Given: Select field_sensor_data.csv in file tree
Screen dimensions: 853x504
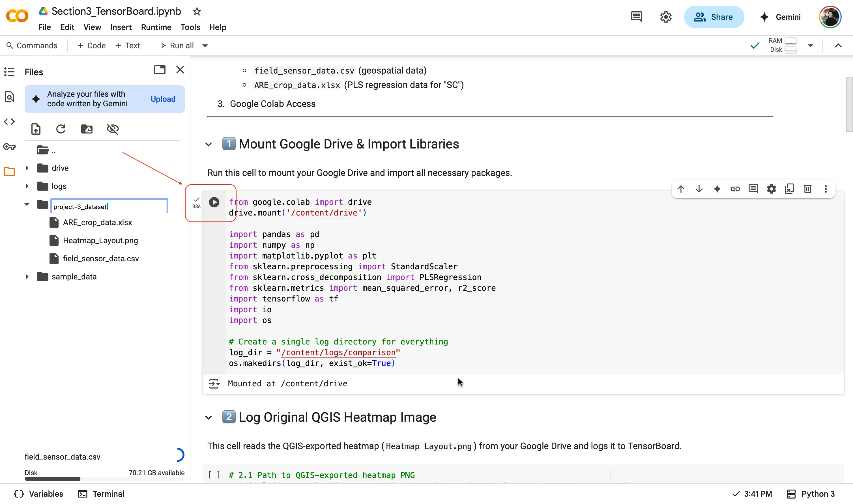Looking at the screenshot, I should (101, 259).
